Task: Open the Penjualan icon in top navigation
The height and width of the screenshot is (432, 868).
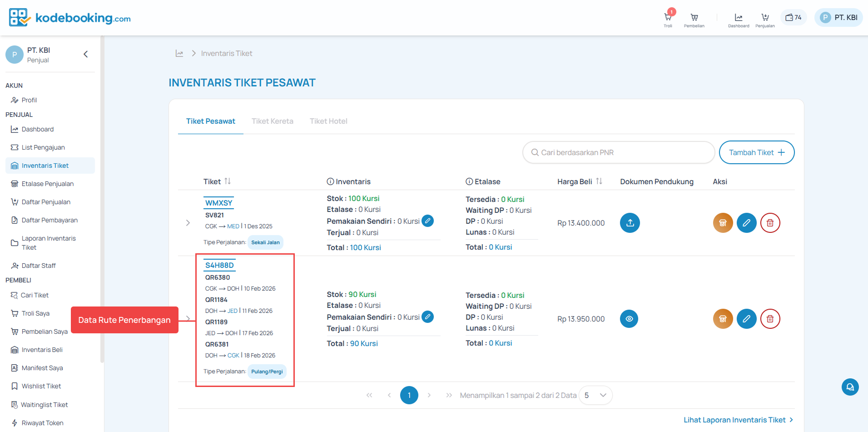Action: [x=765, y=19]
